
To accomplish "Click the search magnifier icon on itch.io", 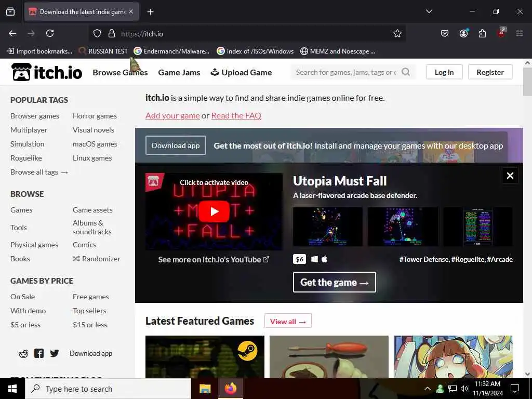I will [406, 72].
